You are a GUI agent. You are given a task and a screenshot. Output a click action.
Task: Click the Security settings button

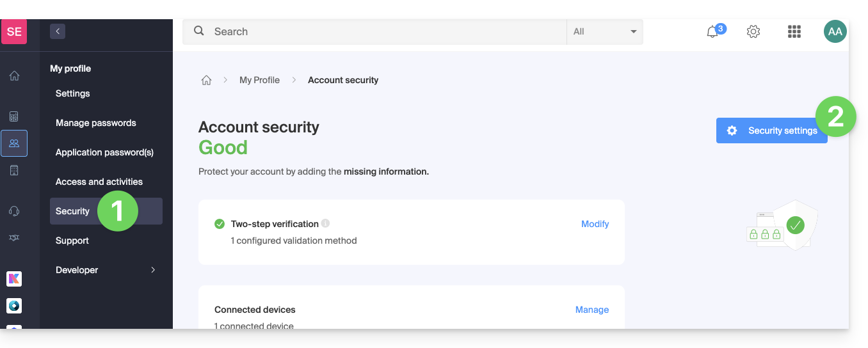[x=771, y=130]
